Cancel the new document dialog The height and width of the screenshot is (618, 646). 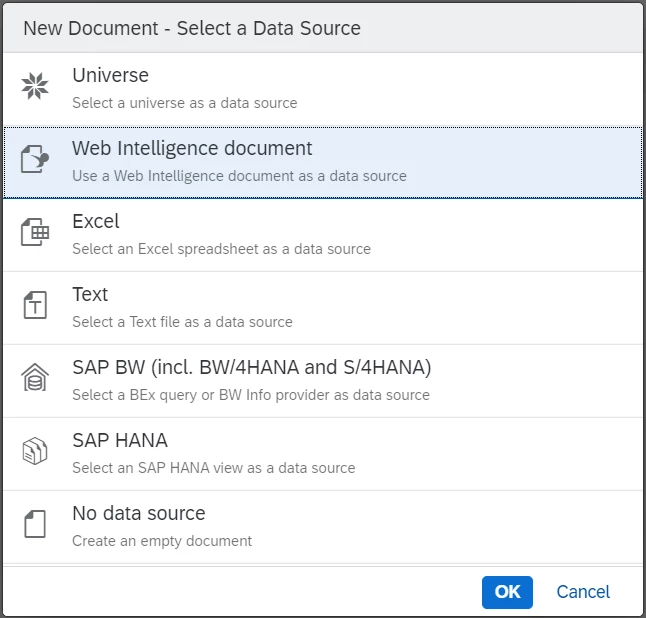583,592
